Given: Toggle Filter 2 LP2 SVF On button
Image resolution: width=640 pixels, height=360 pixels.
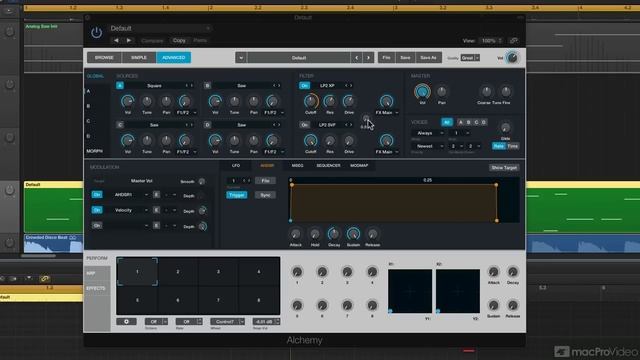Looking at the screenshot, I should [x=304, y=125].
